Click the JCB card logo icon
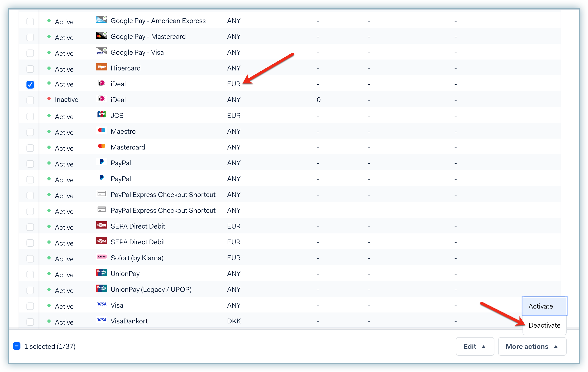The image size is (588, 372). tap(101, 114)
